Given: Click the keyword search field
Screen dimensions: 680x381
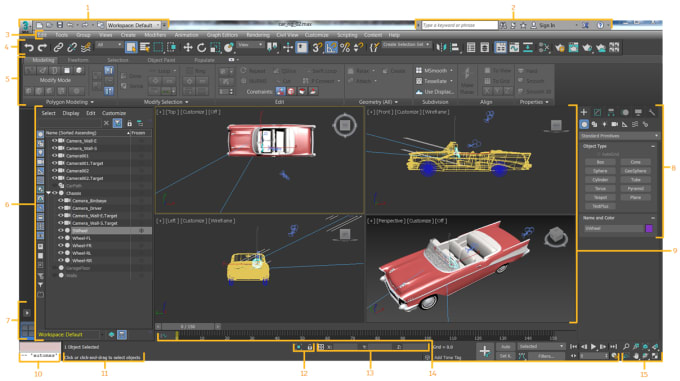Looking at the screenshot, I should [x=459, y=25].
